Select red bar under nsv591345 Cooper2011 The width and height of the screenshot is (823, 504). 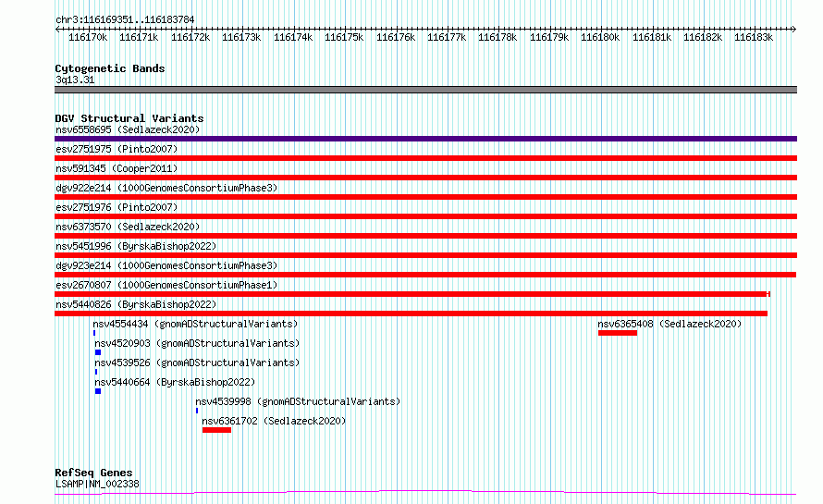point(425,178)
